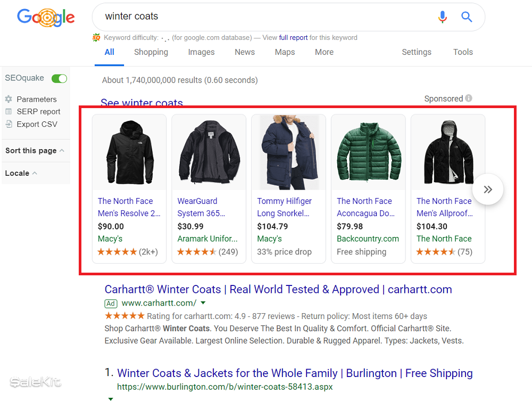
Task: Click the green Ad badge on Carhartt result
Action: [111, 304]
